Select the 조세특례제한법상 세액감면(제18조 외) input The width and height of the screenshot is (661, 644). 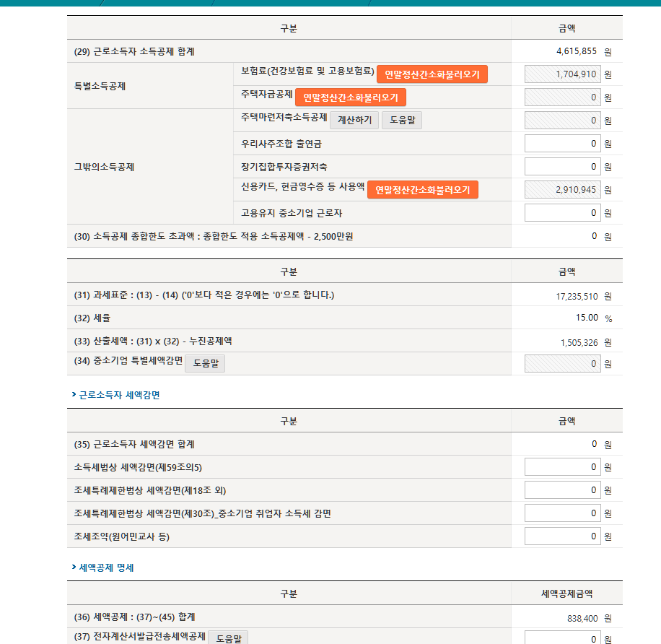point(562,490)
